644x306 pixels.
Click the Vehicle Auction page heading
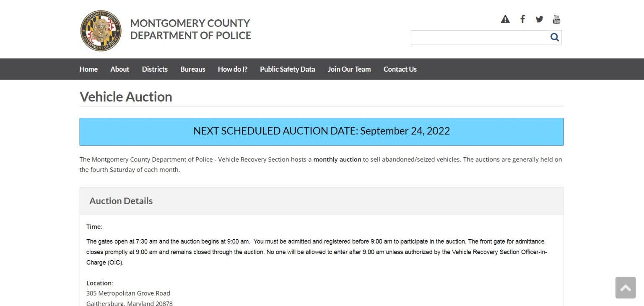[x=126, y=97]
